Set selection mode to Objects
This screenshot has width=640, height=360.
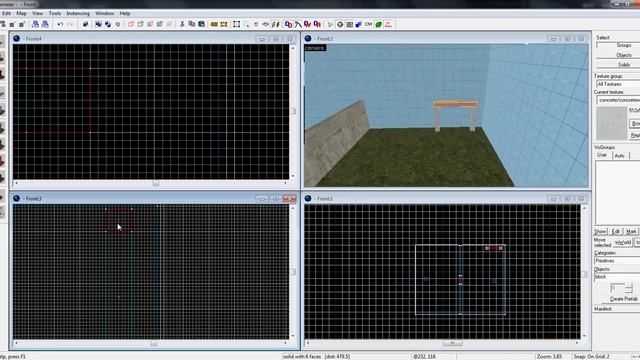(618, 55)
